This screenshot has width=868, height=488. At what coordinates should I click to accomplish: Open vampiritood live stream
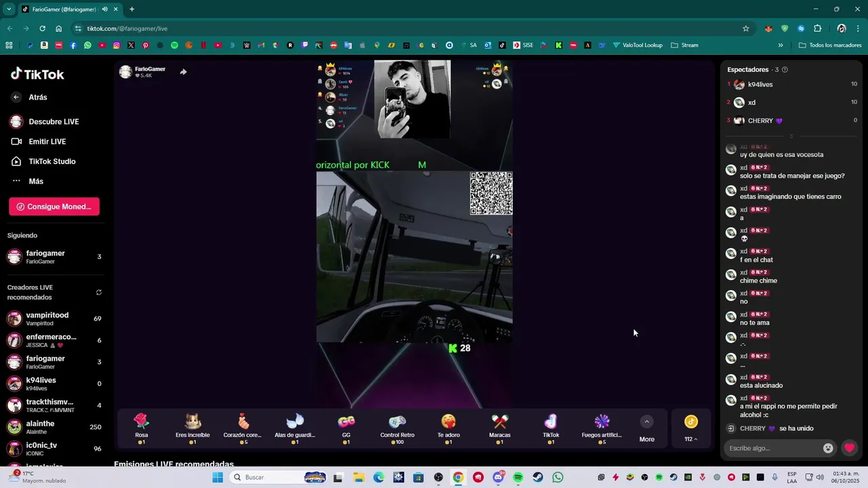tap(54, 319)
